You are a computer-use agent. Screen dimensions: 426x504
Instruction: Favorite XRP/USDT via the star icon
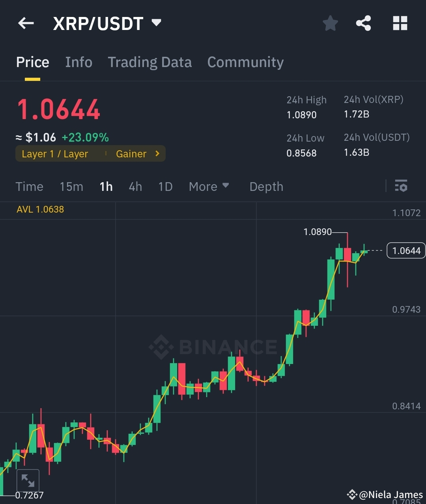330,23
